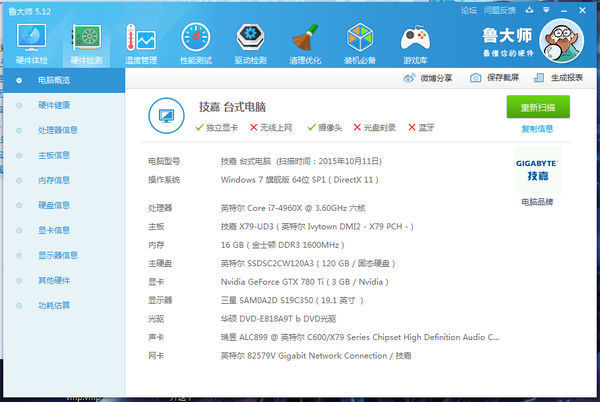600x402 pixels.
Task: Close the 鲁大师 window
Action: coord(582,10)
